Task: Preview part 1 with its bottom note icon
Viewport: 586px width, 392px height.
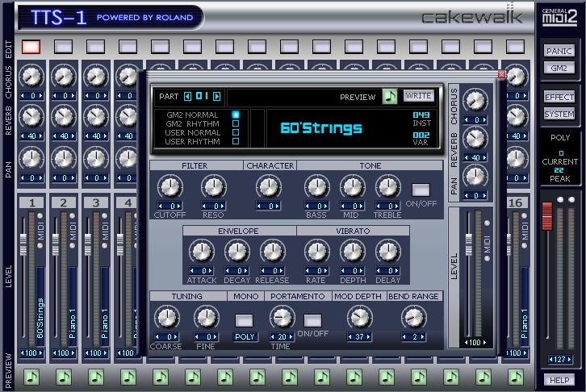Action: (x=31, y=377)
